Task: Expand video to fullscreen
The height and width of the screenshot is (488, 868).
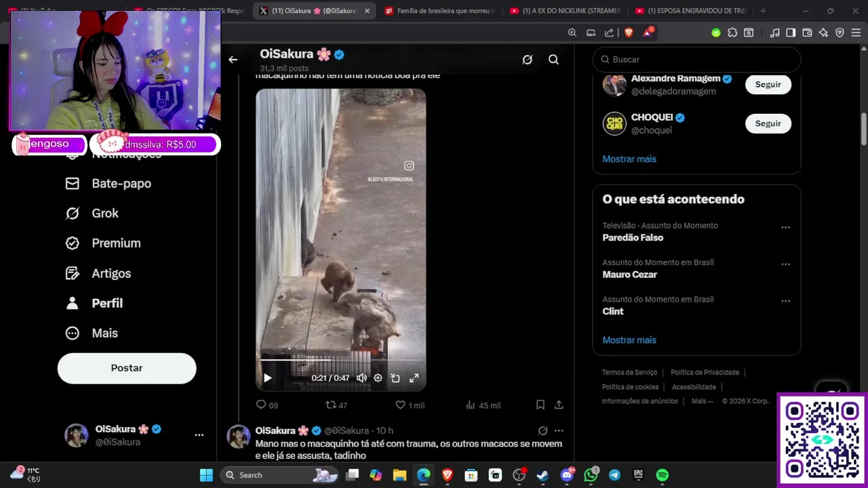Action: (414, 378)
